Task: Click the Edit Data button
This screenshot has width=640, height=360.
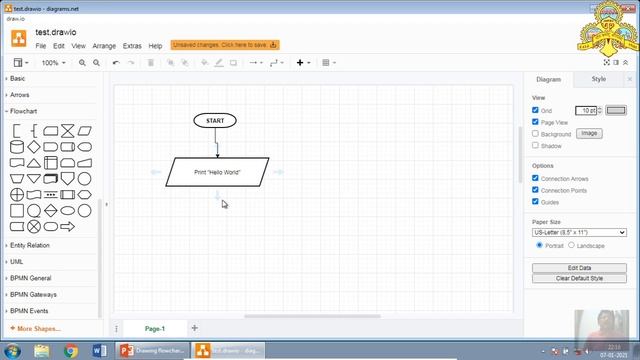Action: point(579,268)
